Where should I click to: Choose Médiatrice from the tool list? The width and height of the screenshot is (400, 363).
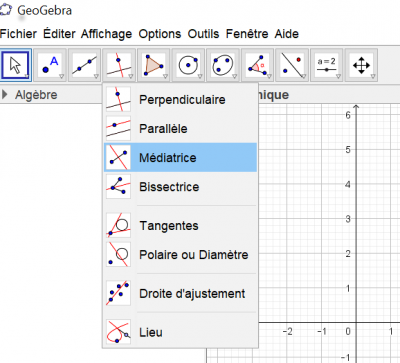pyautogui.click(x=180, y=158)
